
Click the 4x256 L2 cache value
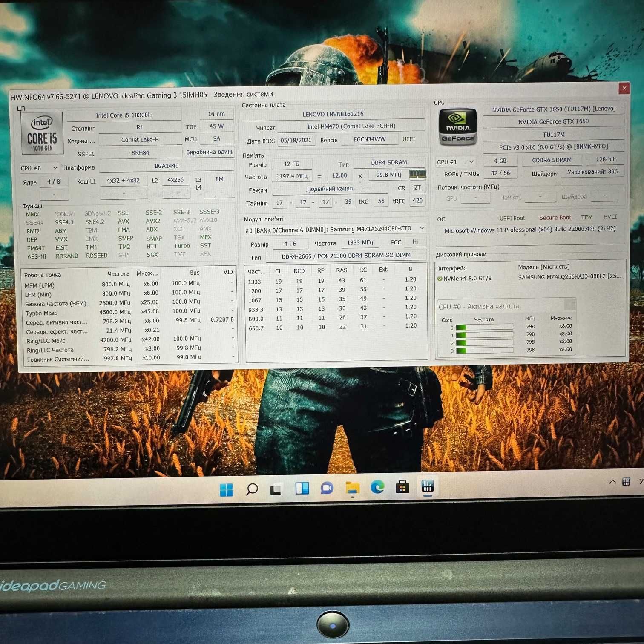(175, 180)
